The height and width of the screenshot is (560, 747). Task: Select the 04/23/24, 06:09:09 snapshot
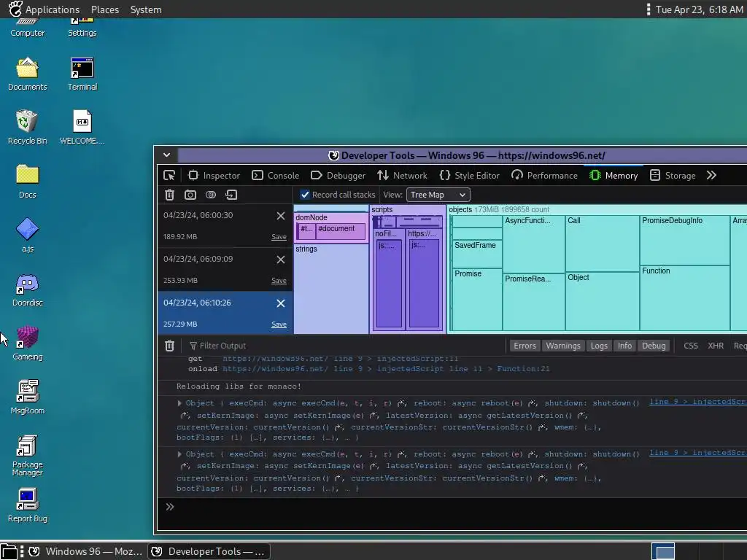(225, 270)
